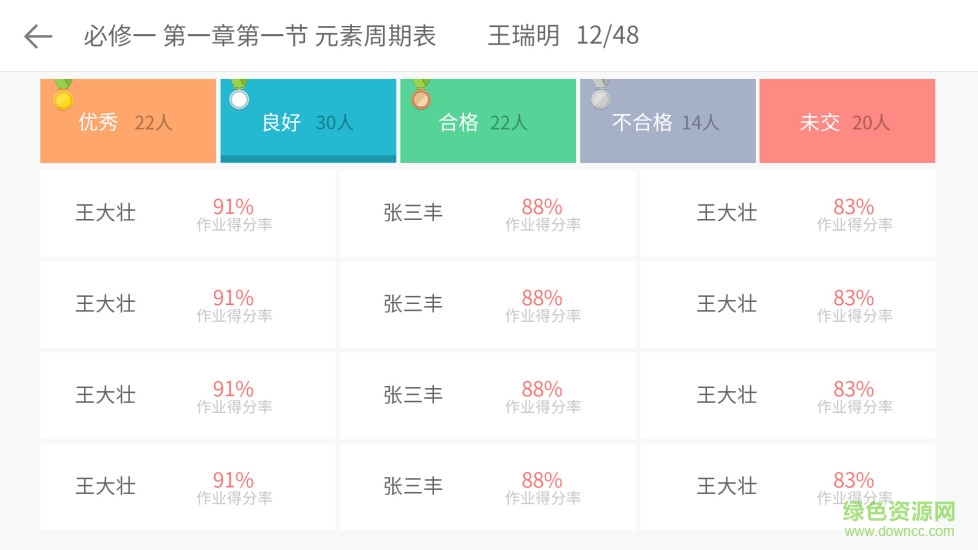Viewport: 978px width, 550px height.
Task: Show the 不合格 14人 tab
Action: click(667, 123)
